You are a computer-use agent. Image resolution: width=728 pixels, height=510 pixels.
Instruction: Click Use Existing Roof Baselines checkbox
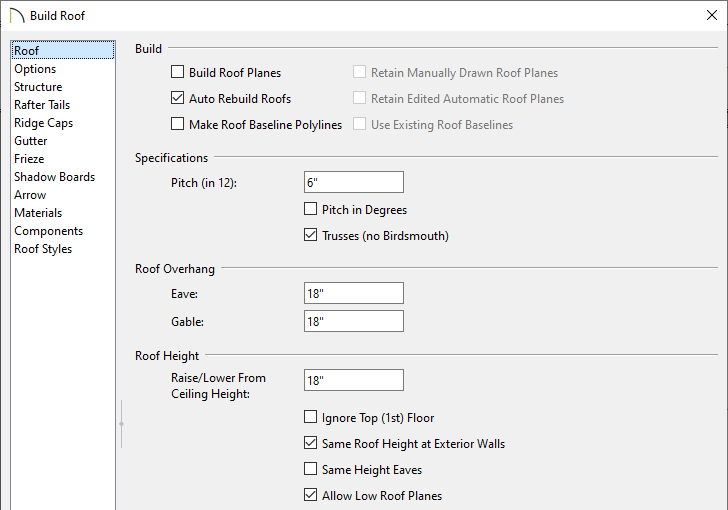(x=359, y=124)
